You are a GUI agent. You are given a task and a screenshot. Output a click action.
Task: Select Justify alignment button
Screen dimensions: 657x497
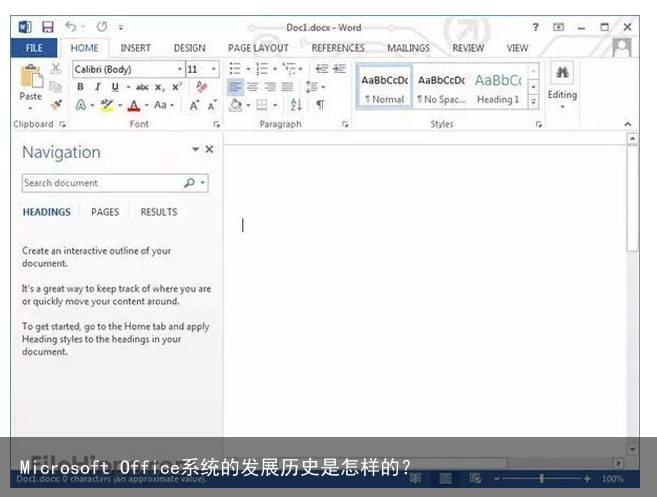coord(287,87)
